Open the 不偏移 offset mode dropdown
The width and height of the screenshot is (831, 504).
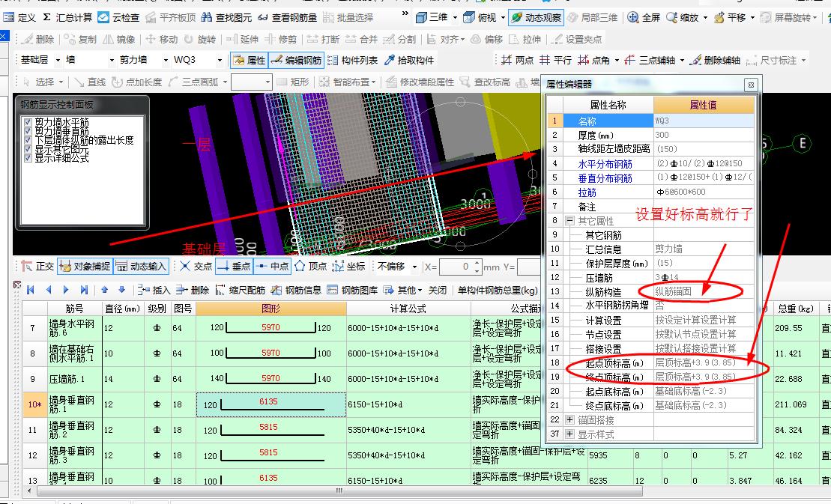tap(414, 267)
